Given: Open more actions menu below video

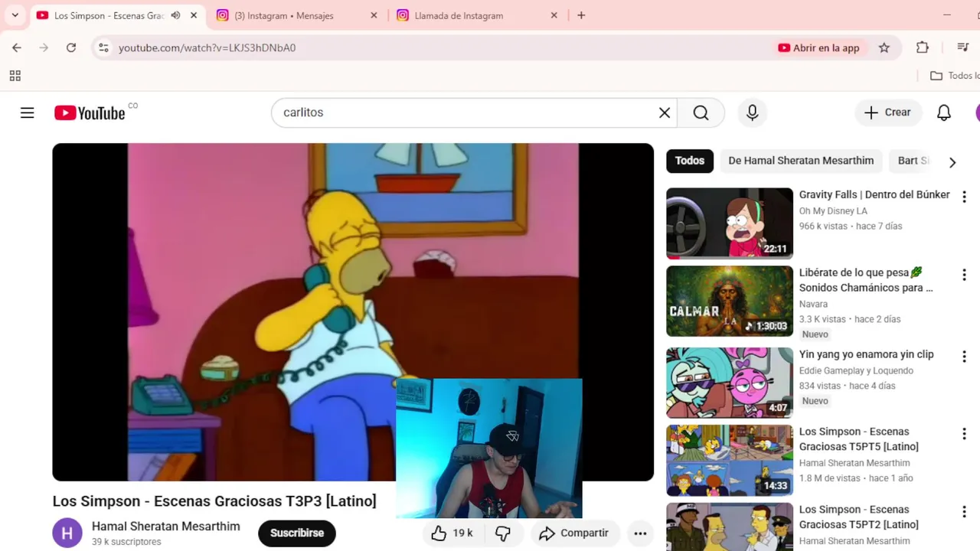Looking at the screenshot, I should click(640, 533).
